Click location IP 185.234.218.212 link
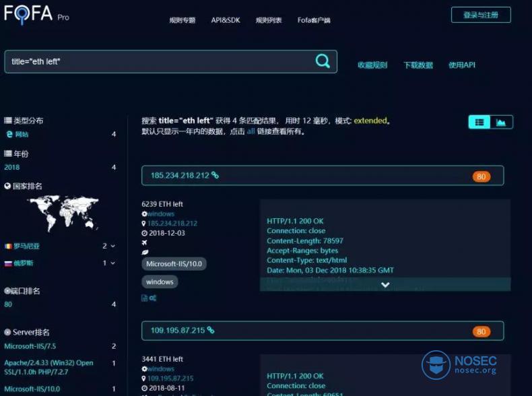Viewport: 532px width, 396px height. 172,224
